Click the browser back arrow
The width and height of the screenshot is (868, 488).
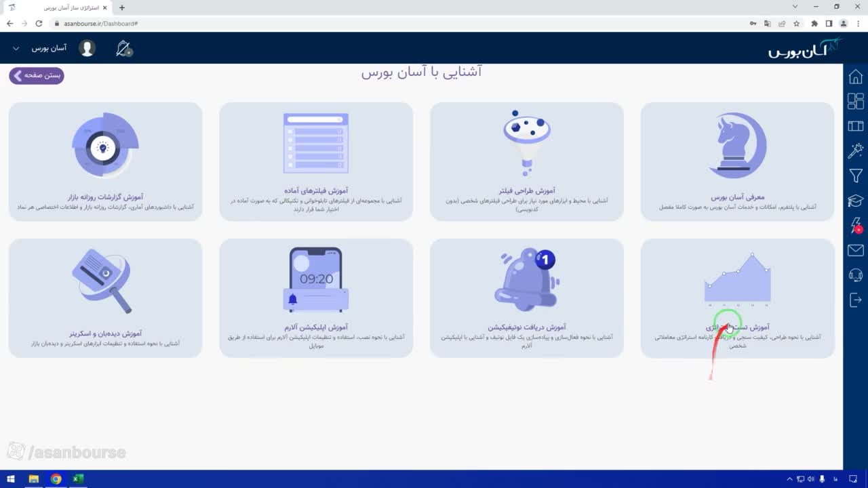tap(9, 23)
